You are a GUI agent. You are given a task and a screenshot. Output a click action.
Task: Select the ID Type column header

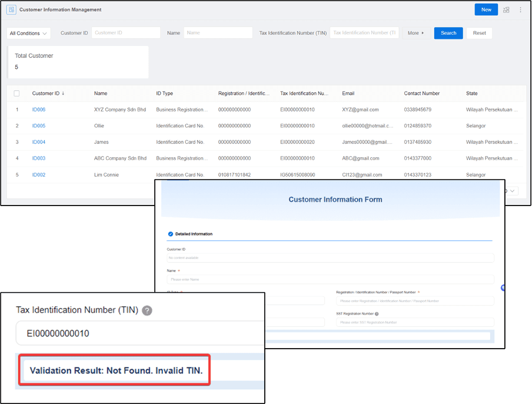[x=165, y=93]
